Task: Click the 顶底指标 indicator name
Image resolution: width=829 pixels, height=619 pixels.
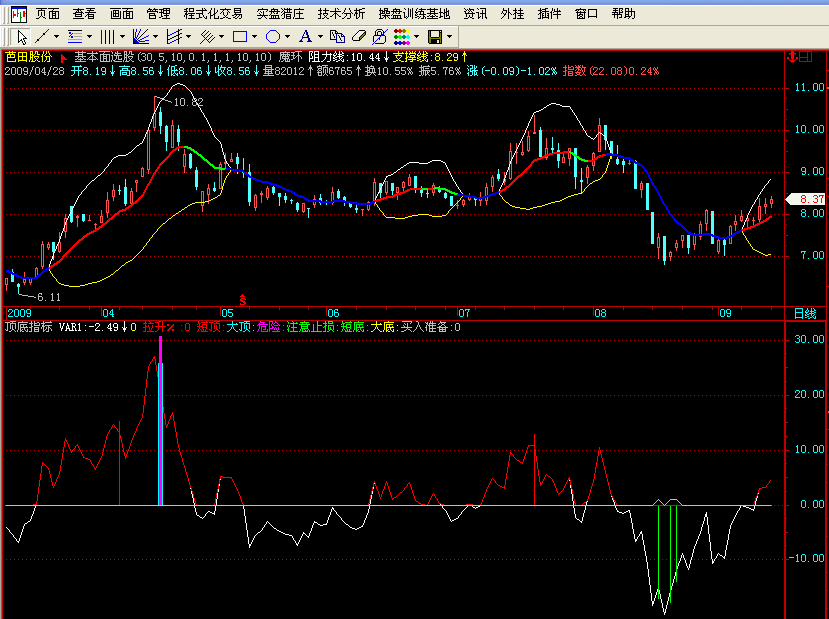Action: 29,327
